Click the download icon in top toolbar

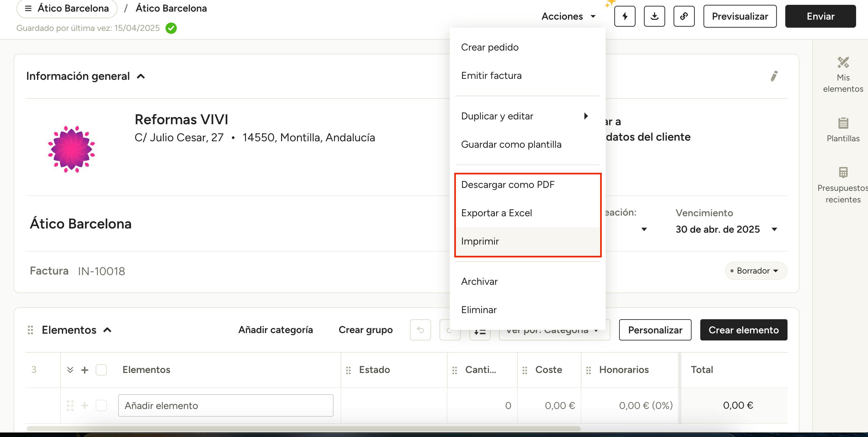click(x=654, y=16)
